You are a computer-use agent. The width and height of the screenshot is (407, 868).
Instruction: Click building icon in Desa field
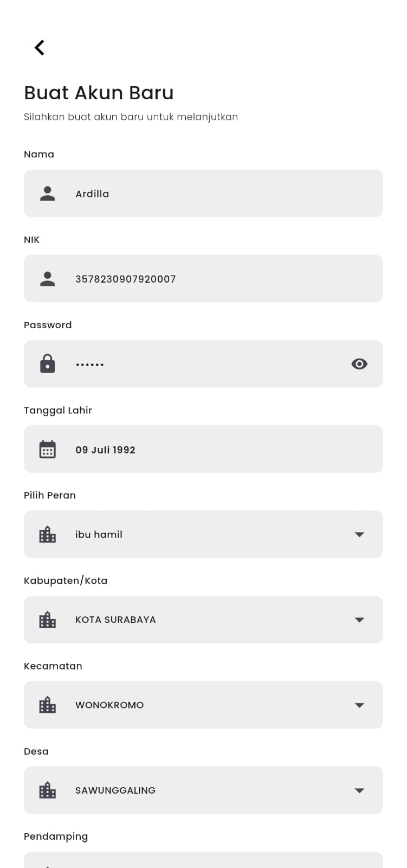(x=48, y=790)
